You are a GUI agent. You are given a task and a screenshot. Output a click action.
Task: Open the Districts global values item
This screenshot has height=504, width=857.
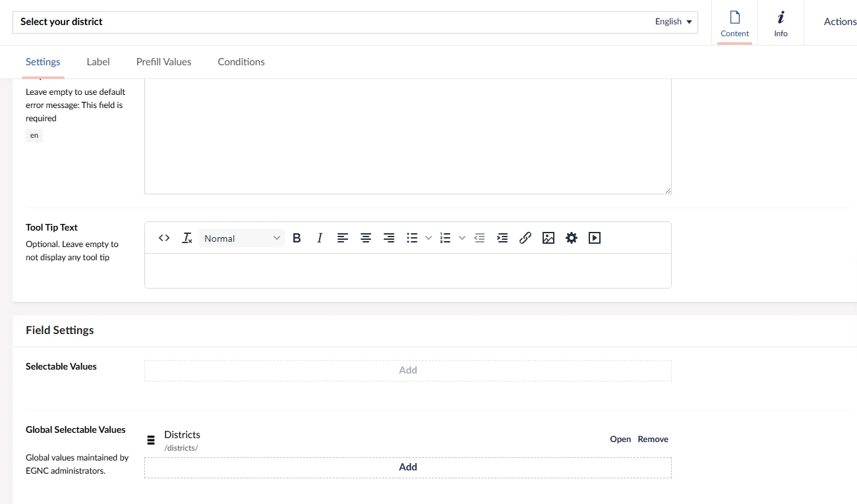coord(620,439)
